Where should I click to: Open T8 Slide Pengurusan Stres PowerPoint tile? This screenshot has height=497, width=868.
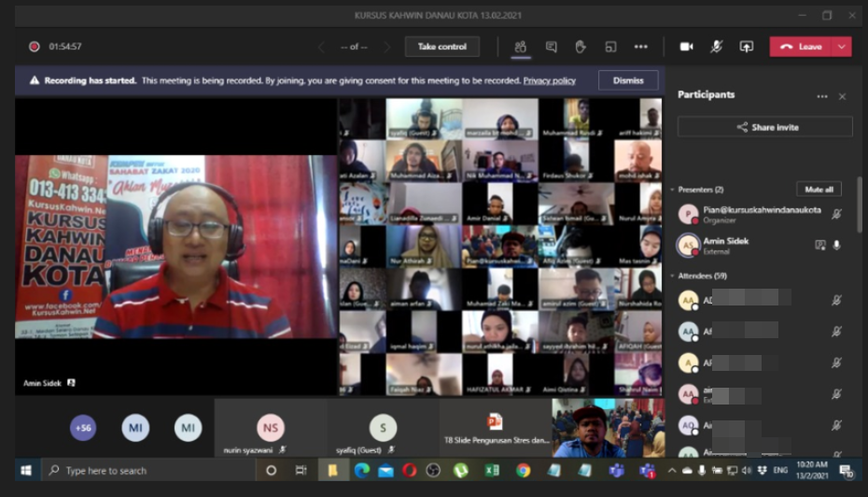pos(496,428)
